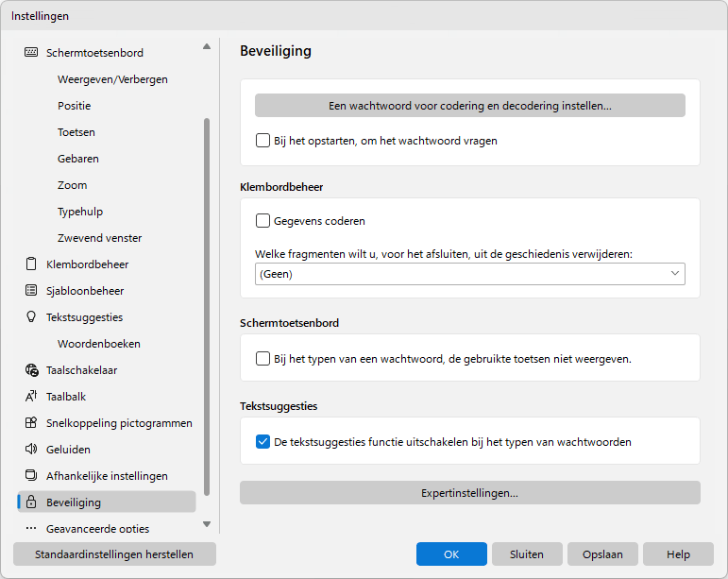Enable asking for password at startup
The width and height of the screenshot is (728, 579).
[x=262, y=140]
